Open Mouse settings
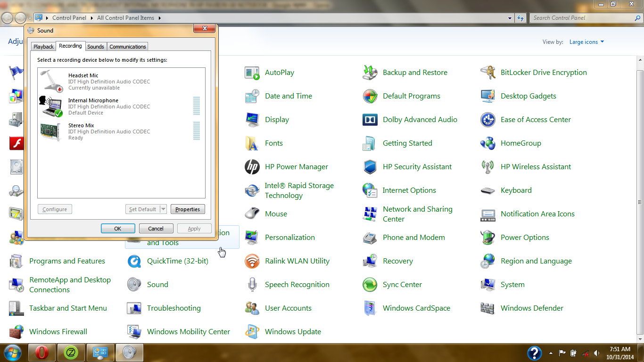This screenshot has height=362, width=644. pos(276,214)
